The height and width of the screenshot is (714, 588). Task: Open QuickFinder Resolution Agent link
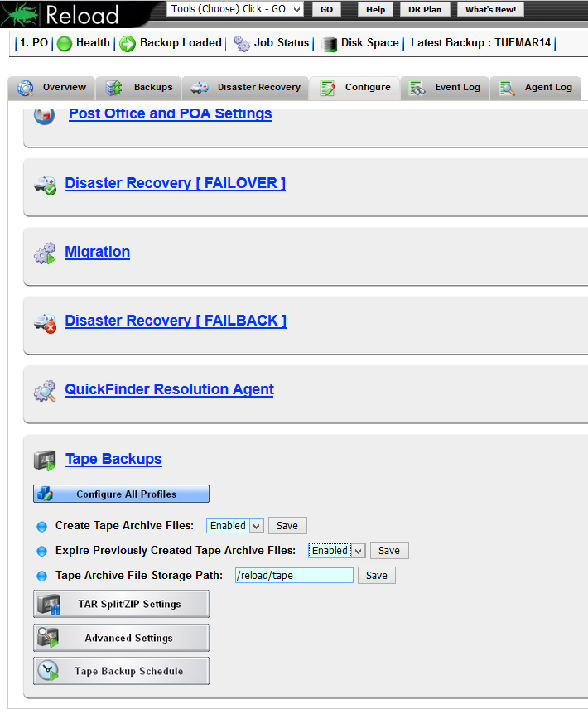click(x=169, y=389)
